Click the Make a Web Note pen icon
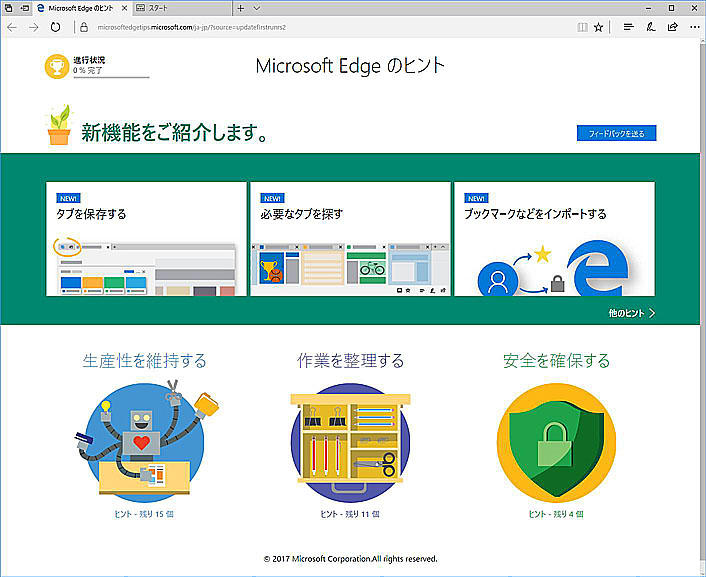Image resolution: width=706 pixels, height=577 pixels. [x=651, y=27]
